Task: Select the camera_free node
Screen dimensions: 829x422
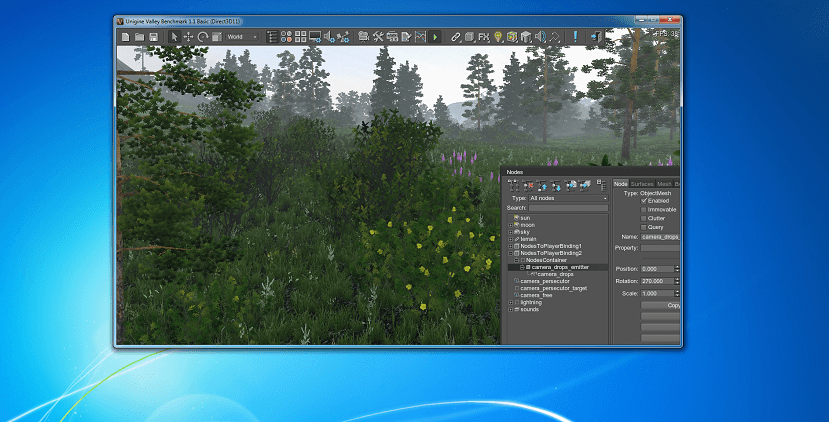Action: [536, 295]
